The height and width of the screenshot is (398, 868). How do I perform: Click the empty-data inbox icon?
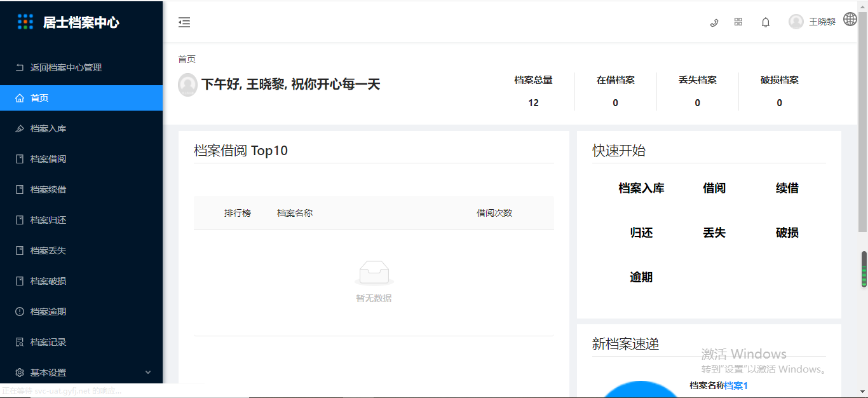[374, 273]
